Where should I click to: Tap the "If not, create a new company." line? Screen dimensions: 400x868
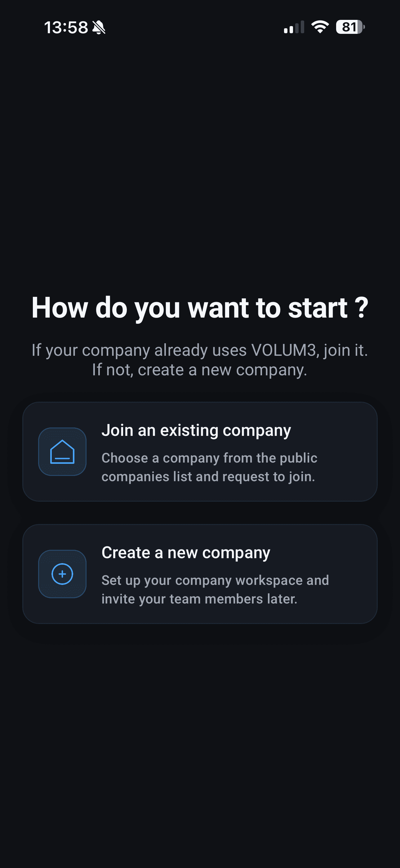point(200,370)
